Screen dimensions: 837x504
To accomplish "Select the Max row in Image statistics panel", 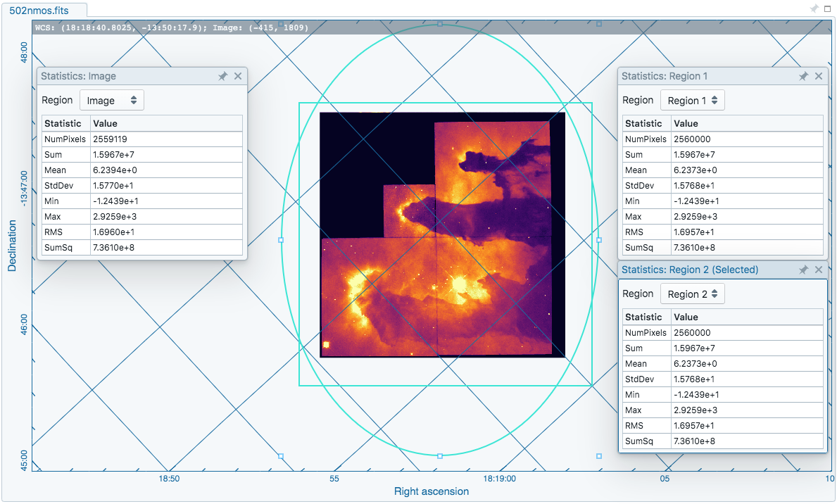I will tap(142, 216).
